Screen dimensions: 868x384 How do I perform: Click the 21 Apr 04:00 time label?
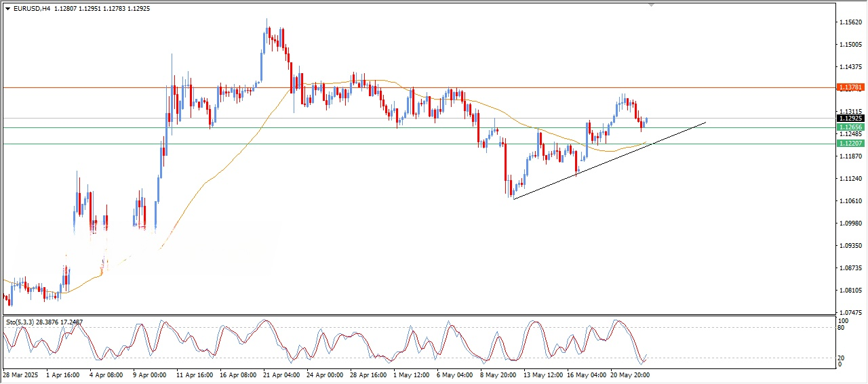[x=281, y=375]
